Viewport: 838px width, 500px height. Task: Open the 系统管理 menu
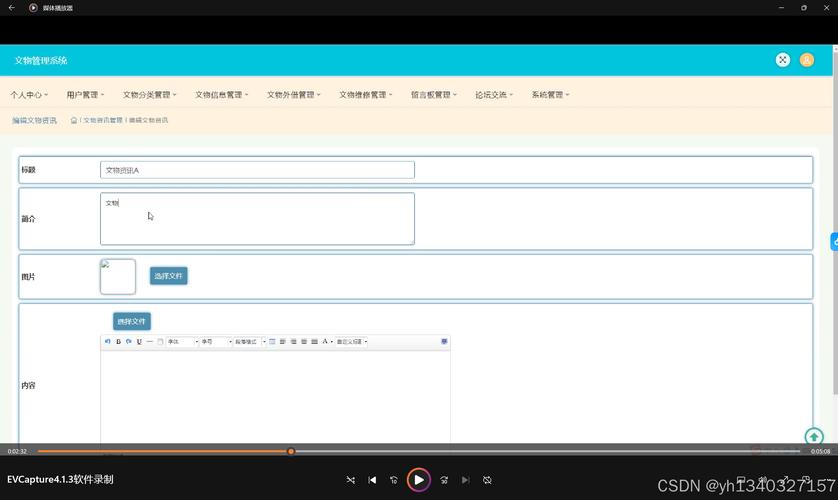click(550, 95)
